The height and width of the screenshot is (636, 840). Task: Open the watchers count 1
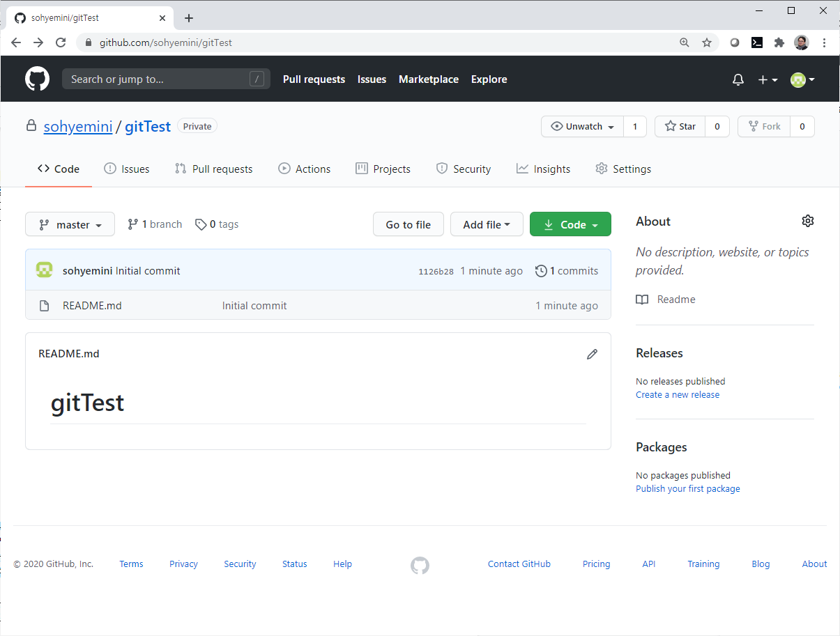[x=635, y=126]
